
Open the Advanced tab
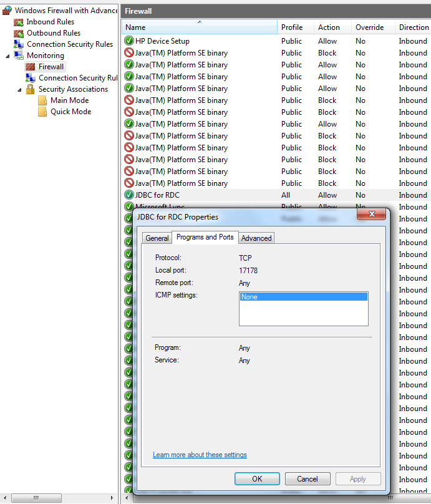pyautogui.click(x=256, y=238)
